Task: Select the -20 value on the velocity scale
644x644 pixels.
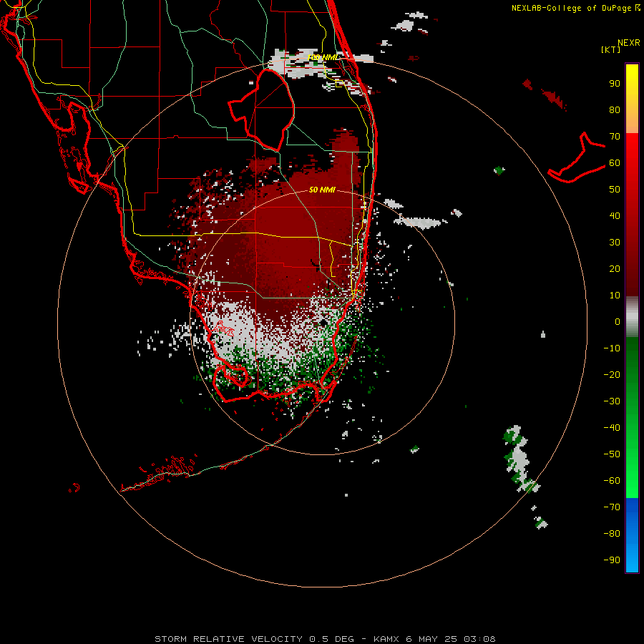Action: click(x=612, y=374)
